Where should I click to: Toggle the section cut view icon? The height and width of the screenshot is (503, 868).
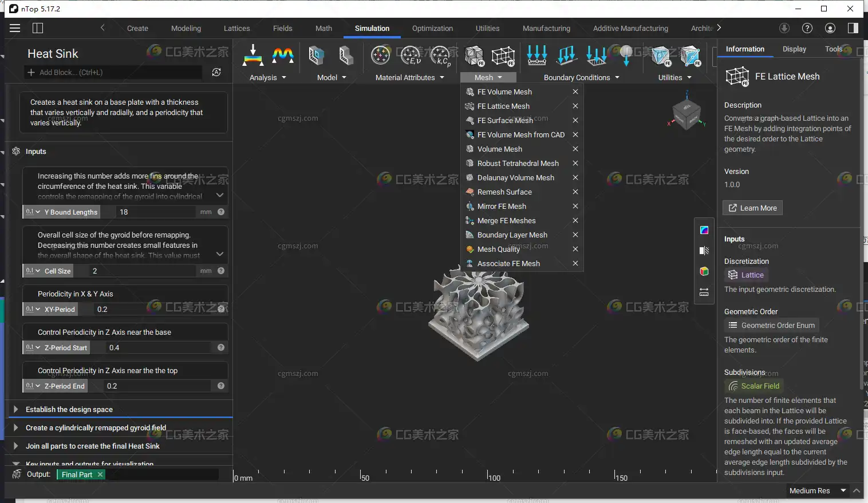[x=704, y=251]
